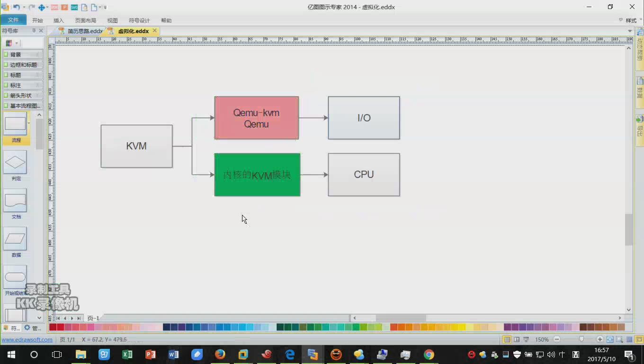Click the zoom magnifier icon in status bar
Image resolution: width=644 pixels, height=364 pixels.
pos(619,339)
